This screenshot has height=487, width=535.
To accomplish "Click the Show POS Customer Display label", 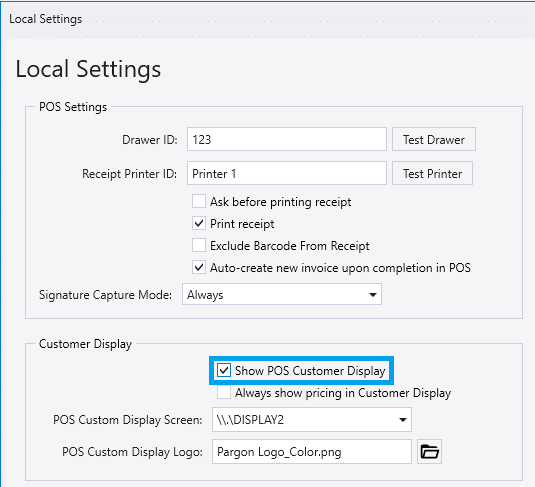I will [310, 371].
